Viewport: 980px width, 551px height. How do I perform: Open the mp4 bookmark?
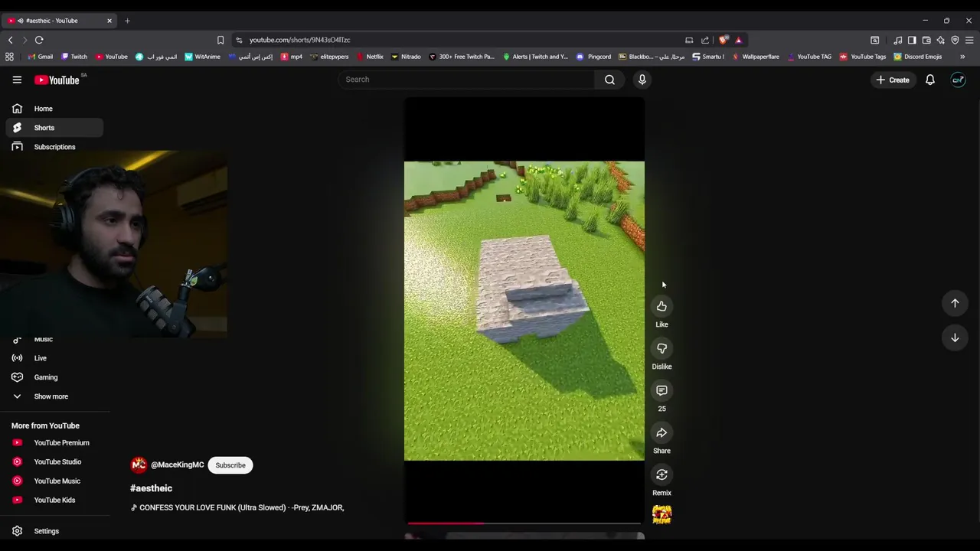291,57
